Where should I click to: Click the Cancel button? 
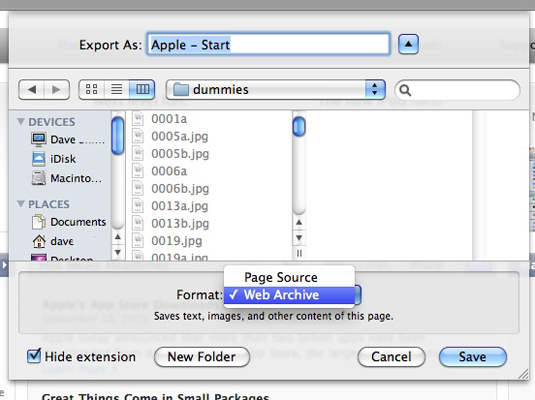click(391, 357)
